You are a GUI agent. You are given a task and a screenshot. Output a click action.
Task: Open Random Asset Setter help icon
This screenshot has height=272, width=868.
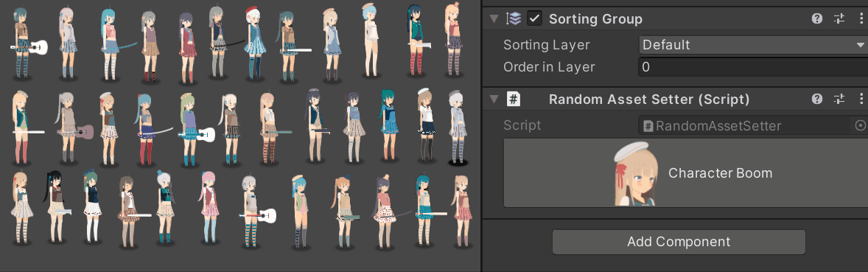point(817,100)
